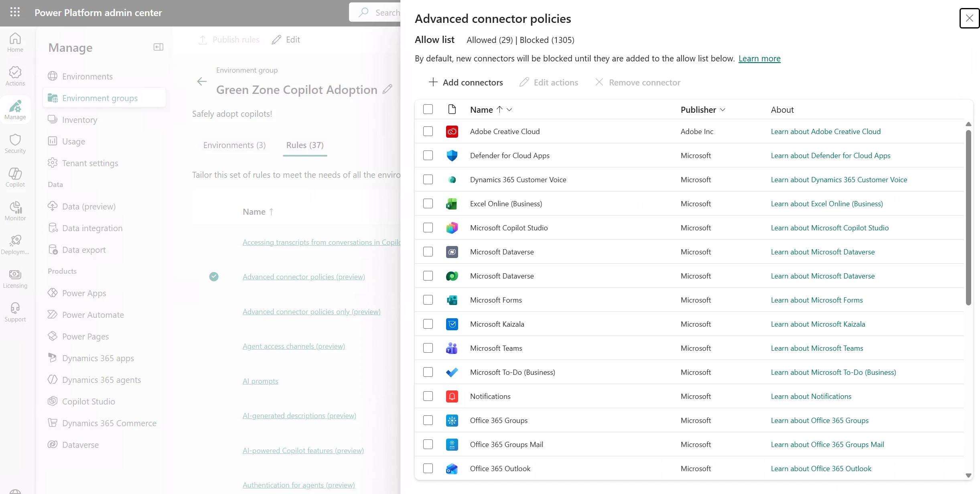980x494 pixels.
Task: Open Licensing in the left rail
Action: click(x=15, y=279)
